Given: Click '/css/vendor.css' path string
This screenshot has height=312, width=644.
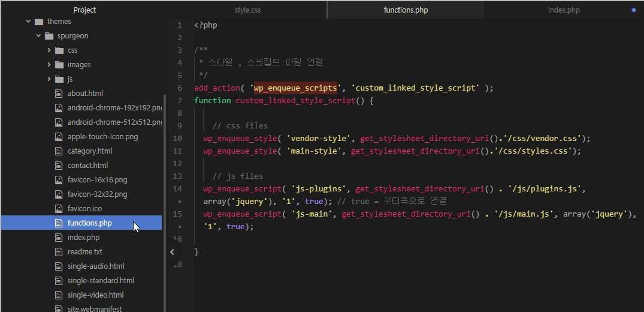Looking at the screenshot, I should tap(542, 139).
